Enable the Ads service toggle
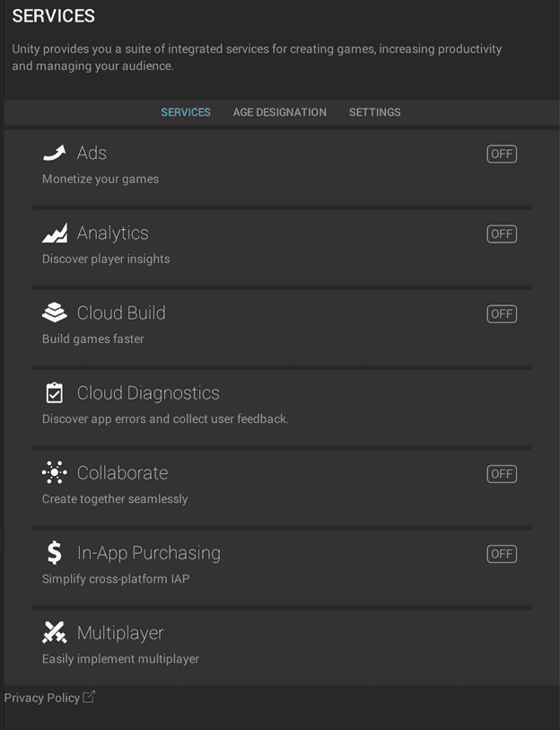 (501, 154)
